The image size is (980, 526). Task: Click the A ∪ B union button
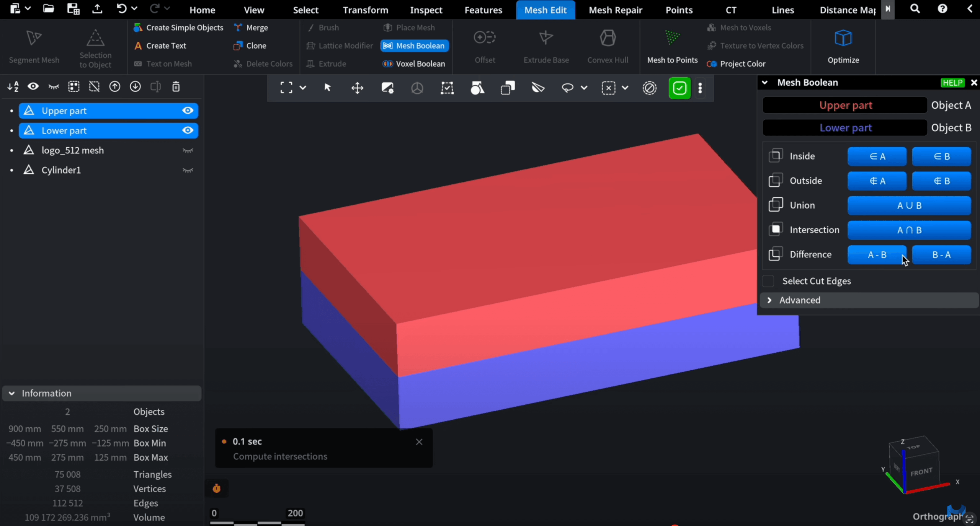click(909, 205)
